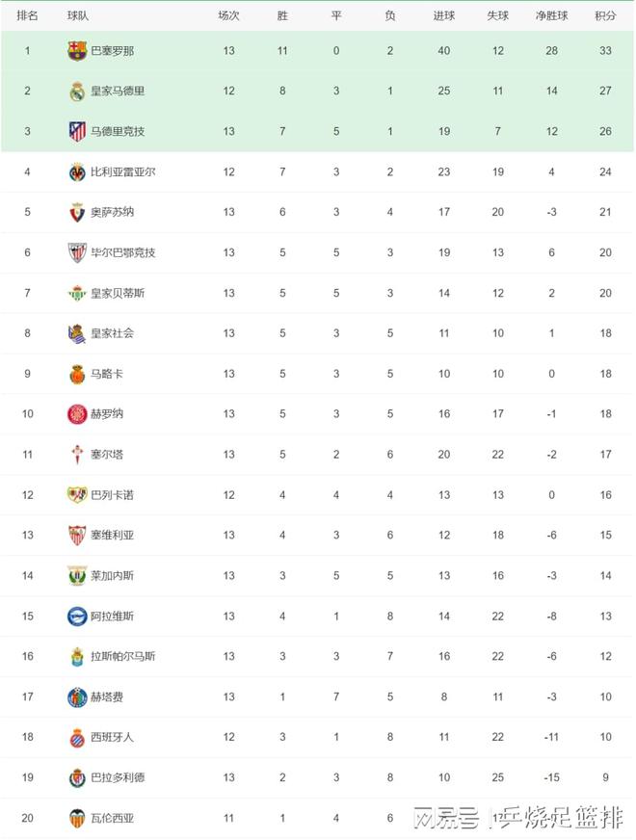636x840 pixels.
Task: Click the Atlético Madrid club crest
Action: pyautogui.click(x=77, y=132)
